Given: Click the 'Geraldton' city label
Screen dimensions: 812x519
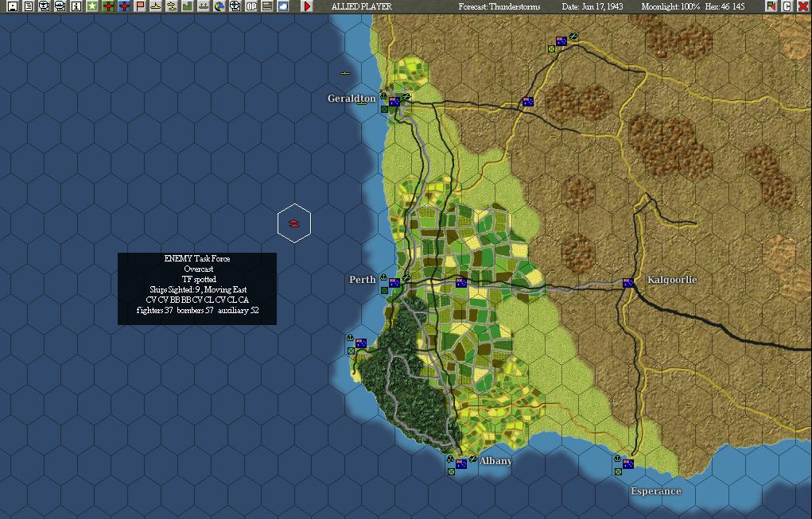Looking at the screenshot, I should [x=352, y=99].
